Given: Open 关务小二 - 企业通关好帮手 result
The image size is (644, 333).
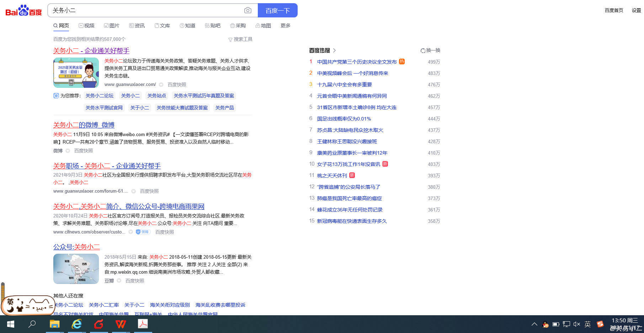Looking at the screenshot, I should pos(91,51).
